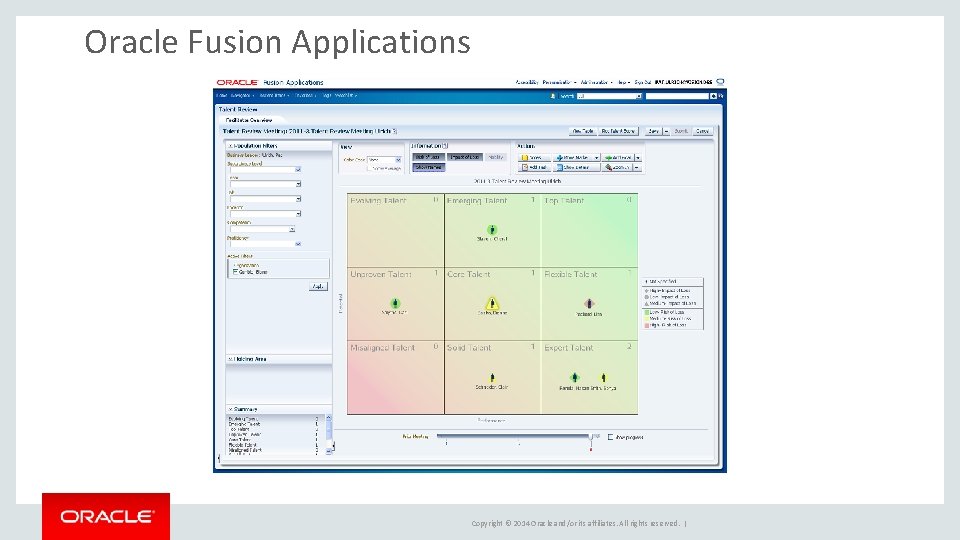Click the Cancel button

pos(703,131)
